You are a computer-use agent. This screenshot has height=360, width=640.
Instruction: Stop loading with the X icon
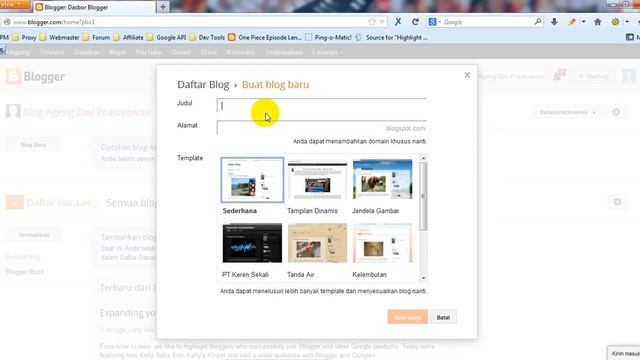point(398,22)
